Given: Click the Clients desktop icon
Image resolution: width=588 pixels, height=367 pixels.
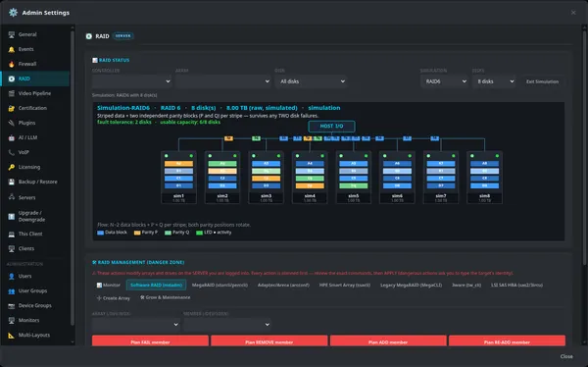Looking at the screenshot, I should coord(12,248).
